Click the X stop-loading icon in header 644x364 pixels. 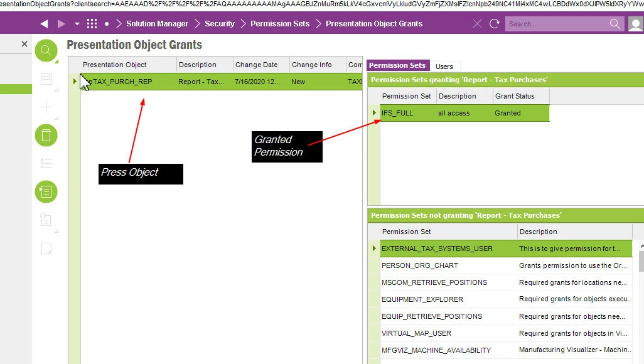coord(477,24)
